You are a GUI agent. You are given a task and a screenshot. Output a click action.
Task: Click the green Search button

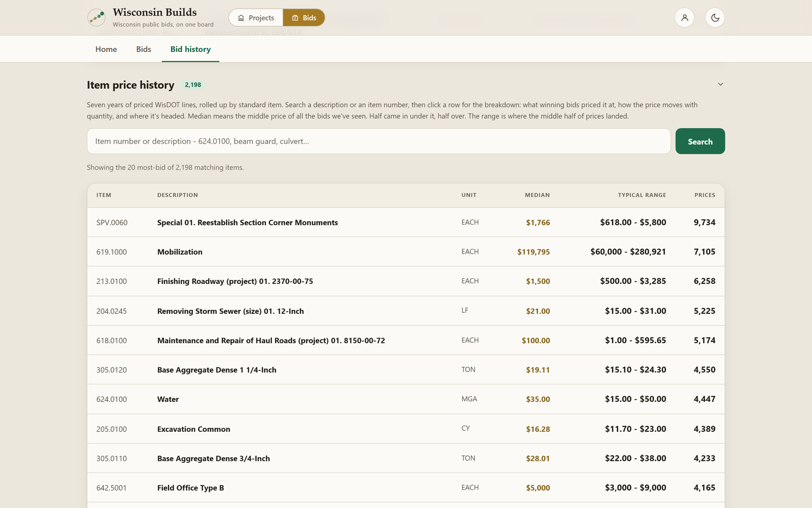click(x=700, y=141)
